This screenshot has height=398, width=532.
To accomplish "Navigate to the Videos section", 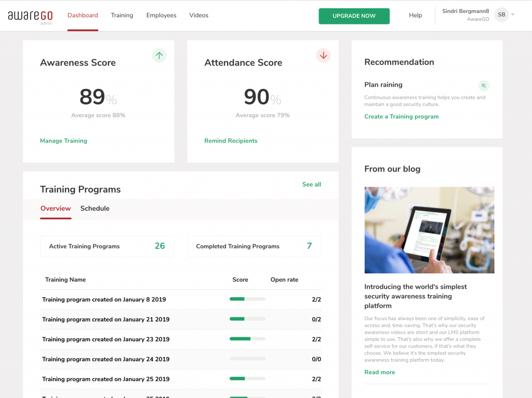I will click(x=198, y=15).
